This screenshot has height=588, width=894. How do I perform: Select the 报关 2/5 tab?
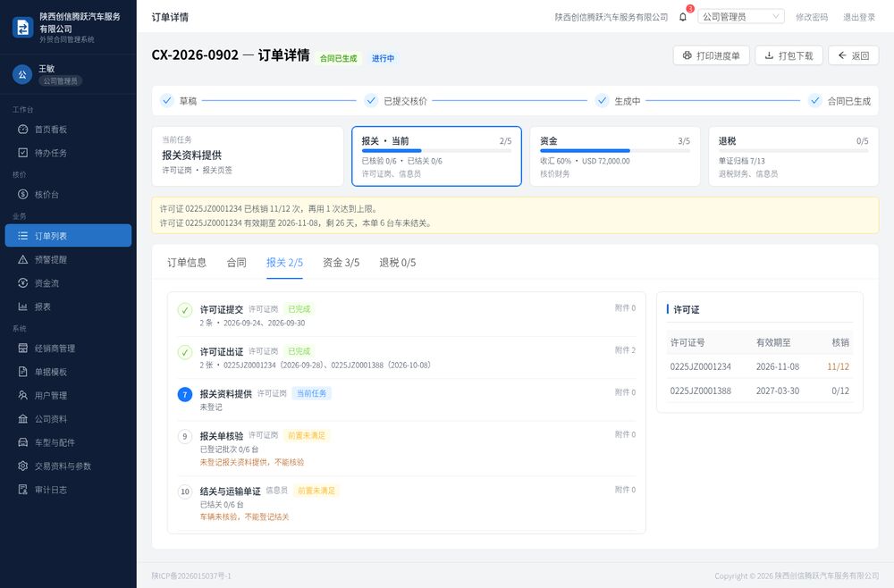coord(284,263)
